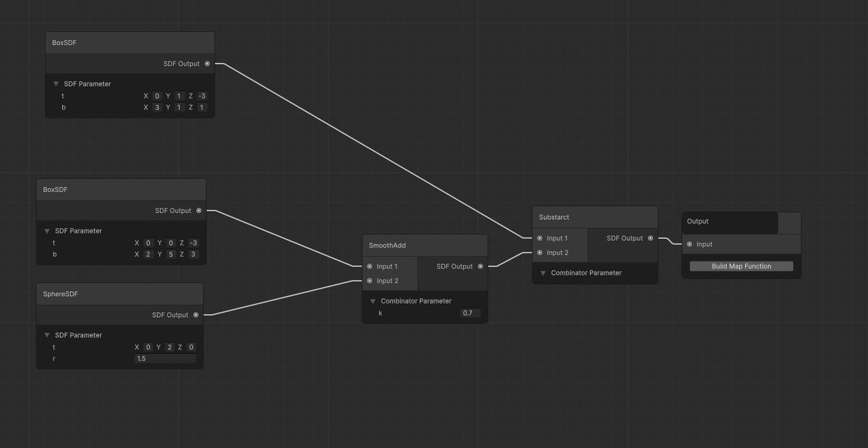Edit b Z field in second BoxSDF
This screenshot has width=868, height=448.
click(x=193, y=255)
